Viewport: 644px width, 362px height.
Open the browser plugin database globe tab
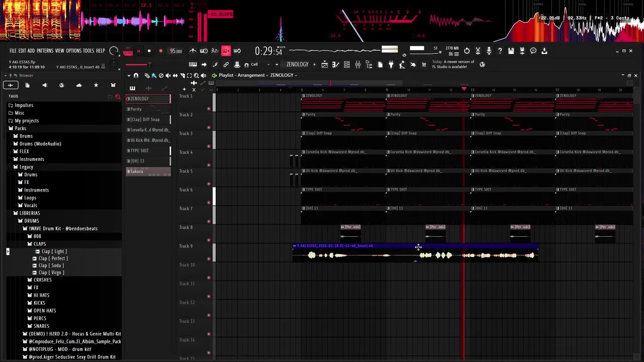[x=61, y=85]
